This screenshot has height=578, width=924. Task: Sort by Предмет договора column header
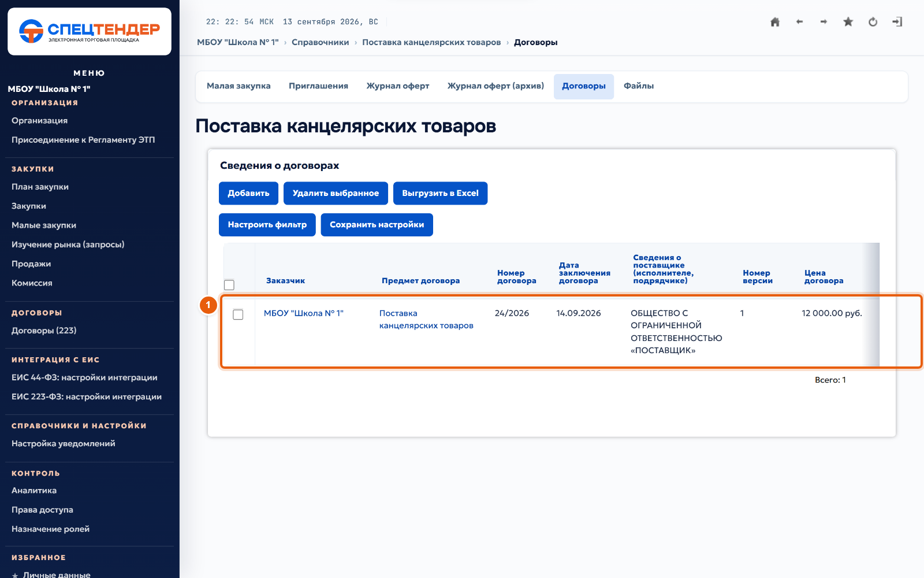(420, 281)
